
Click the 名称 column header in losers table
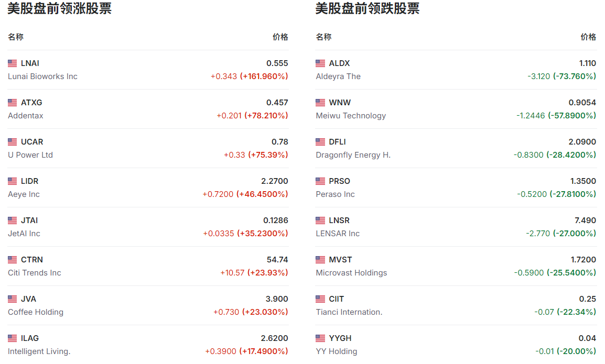[x=323, y=37]
